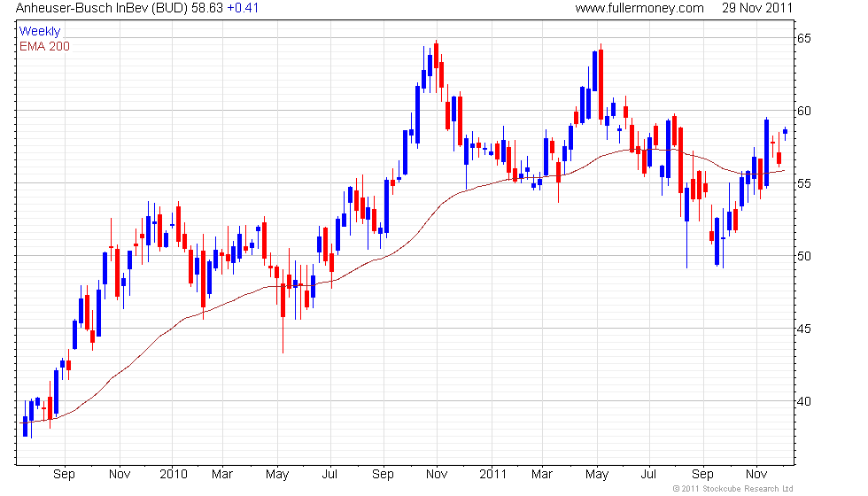Click the 45 price axis label
This screenshot has height=496, width=868.
pyautogui.click(x=804, y=329)
